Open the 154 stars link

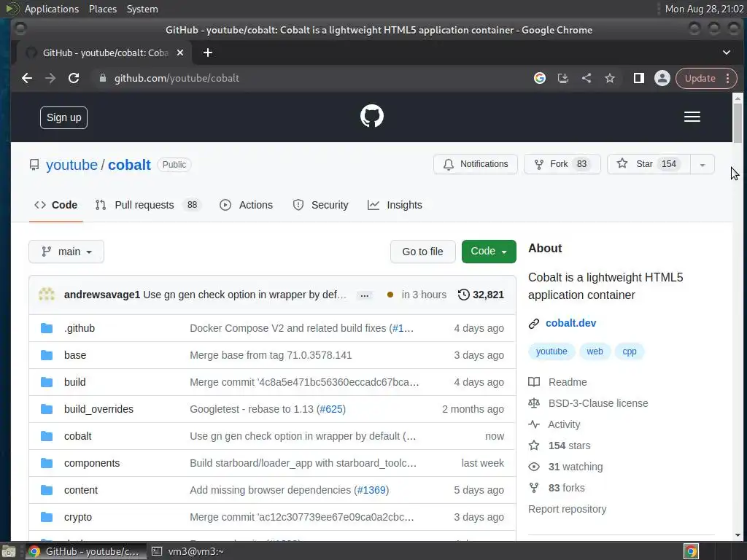(x=569, y=446)
